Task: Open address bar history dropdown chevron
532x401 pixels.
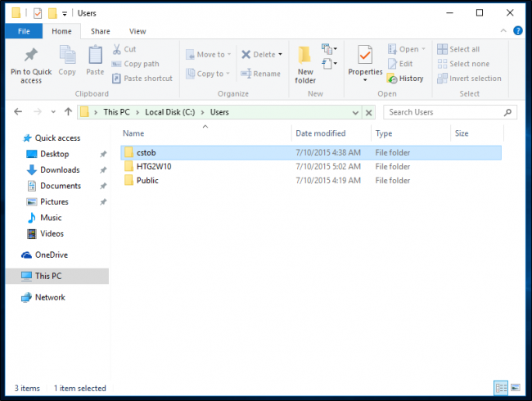Action: click(x=355, y=112)
